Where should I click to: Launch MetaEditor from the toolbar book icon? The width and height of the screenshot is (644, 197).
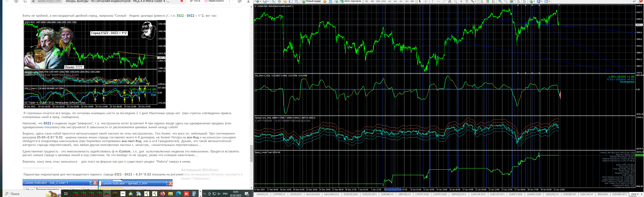(x=325, y=1)
